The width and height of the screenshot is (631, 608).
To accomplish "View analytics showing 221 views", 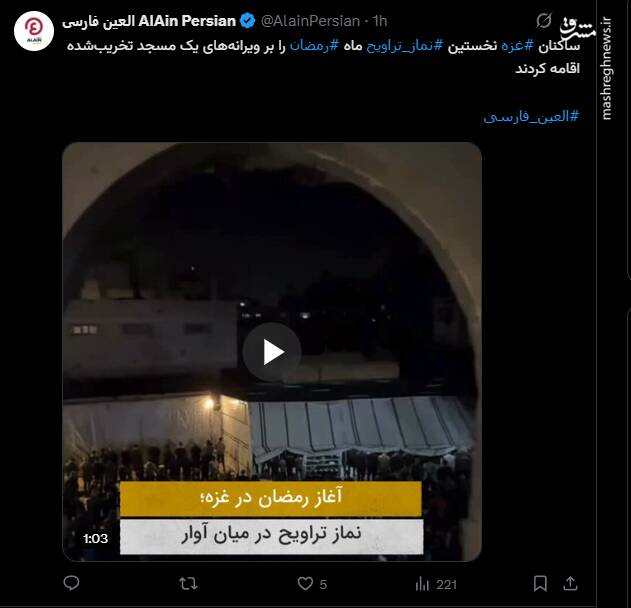I will 436,584.
